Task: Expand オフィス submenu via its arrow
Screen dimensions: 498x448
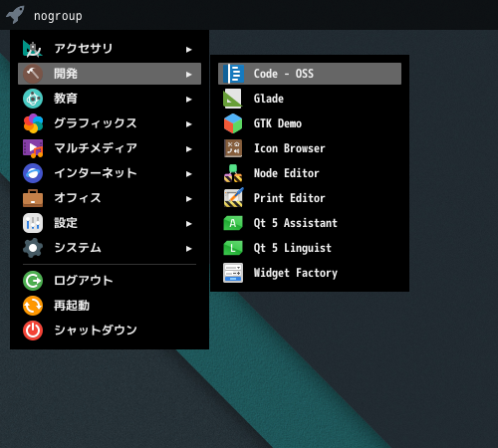Action: (189, 199)
